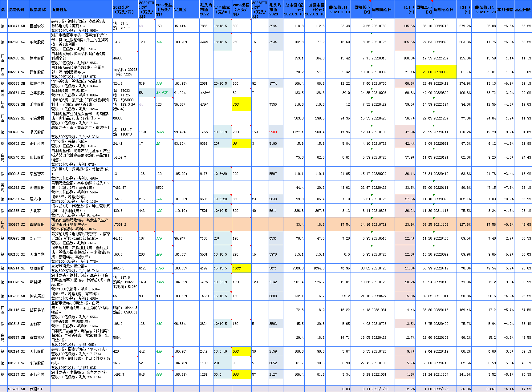The height and width of the screenshot is (392, 532).
Task: Click the 周期低点日 header cell
Action: click(383, 10)
